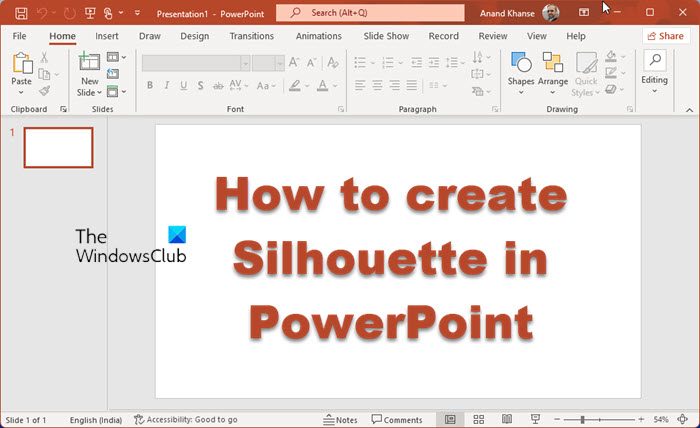This screenshot has height=428, width=700.
Task: Open the Section dropdown
Action: point(116,91)
